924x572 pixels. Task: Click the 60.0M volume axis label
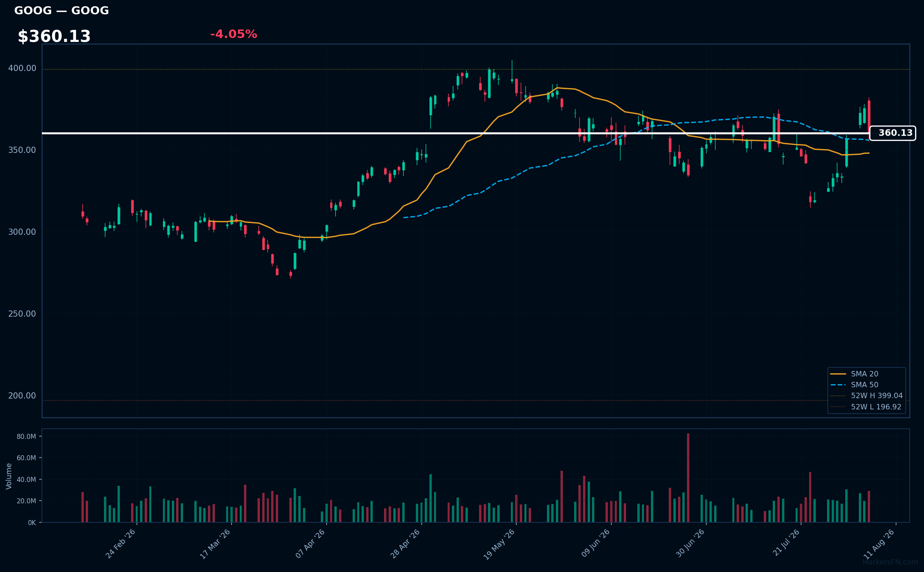tap(26, 458)
